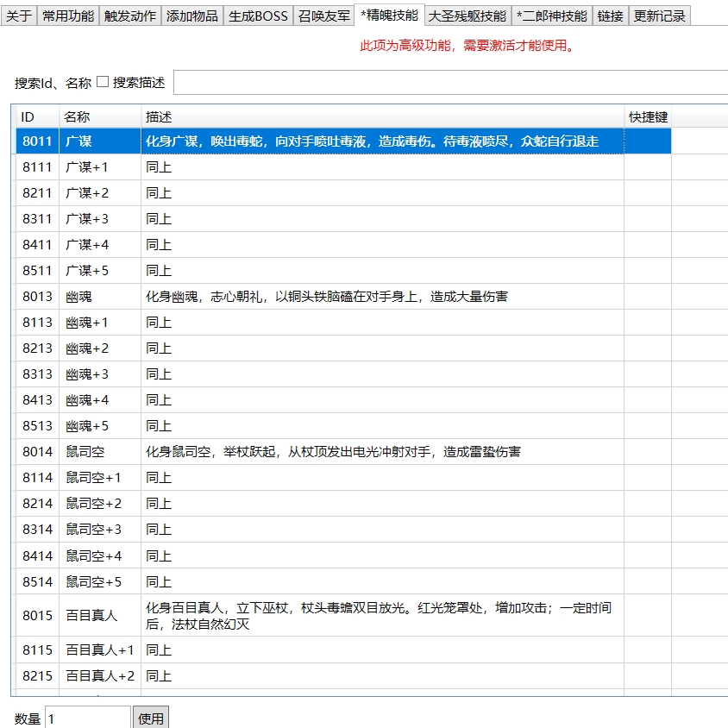The width and height of the screenshot is (728, 728).
Task: Open the 链接 tab
Action: (x=611, y=16)
